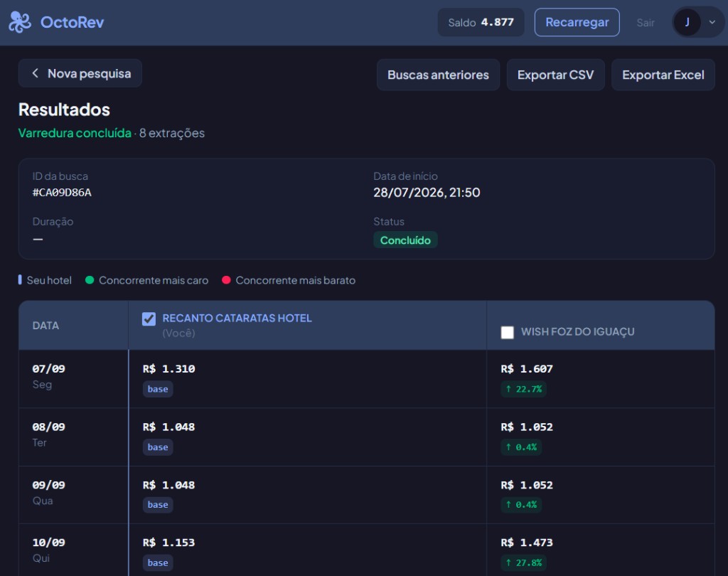Image resolution: width=728 pixels, height=576 pixels.
Task: Export results with Exportar CSV
Action: (x=555, y=75)
